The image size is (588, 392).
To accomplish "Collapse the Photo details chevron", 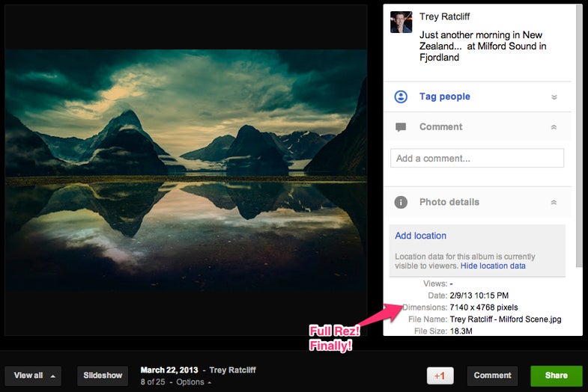I will 554,203.
